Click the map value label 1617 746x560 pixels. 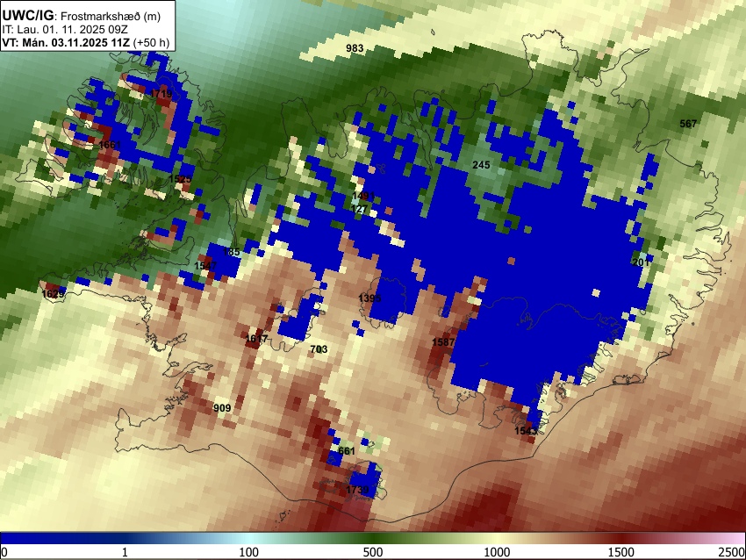tap(256, 339)
